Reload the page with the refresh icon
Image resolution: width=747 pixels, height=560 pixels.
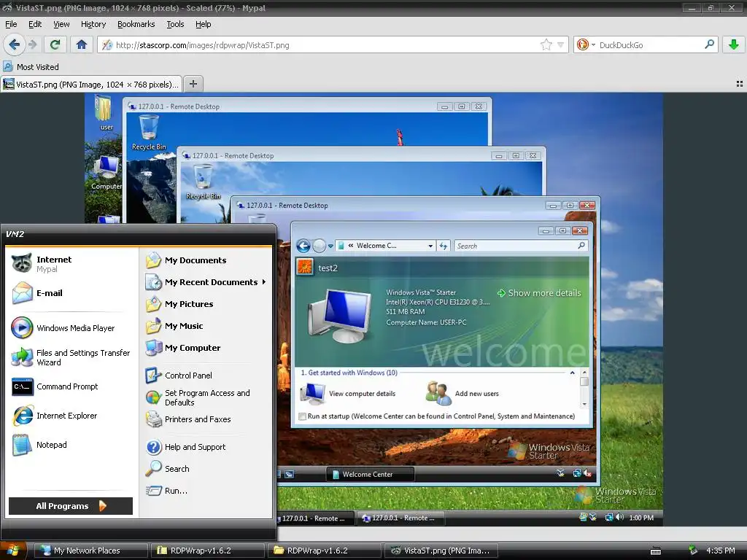coord(55,44)
